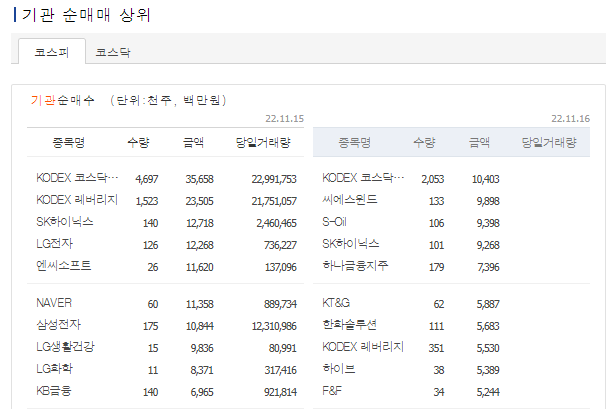Click 당일거래량 header in 22.11.15 table

point(263,142)
